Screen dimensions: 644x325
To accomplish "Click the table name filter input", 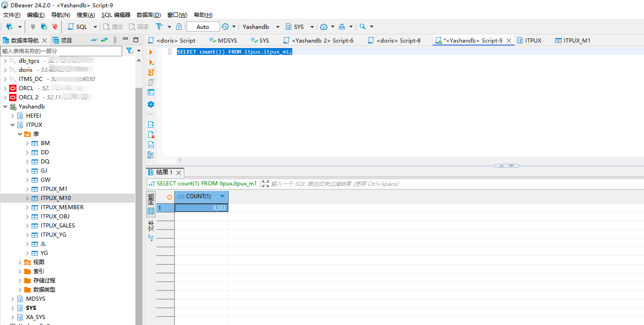I will click(61, 51).
